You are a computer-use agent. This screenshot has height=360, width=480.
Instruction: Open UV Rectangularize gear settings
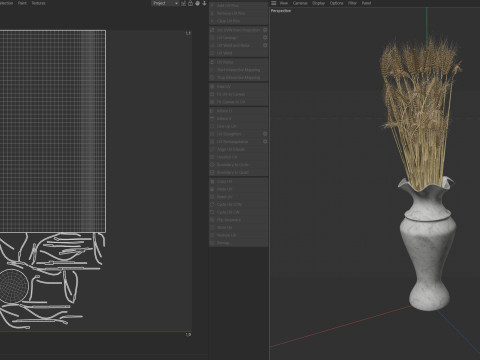(x=265, y=142)
